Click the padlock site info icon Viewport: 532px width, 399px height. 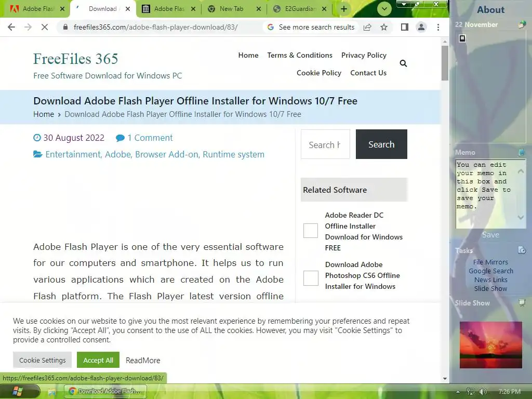tap(65, 27)
